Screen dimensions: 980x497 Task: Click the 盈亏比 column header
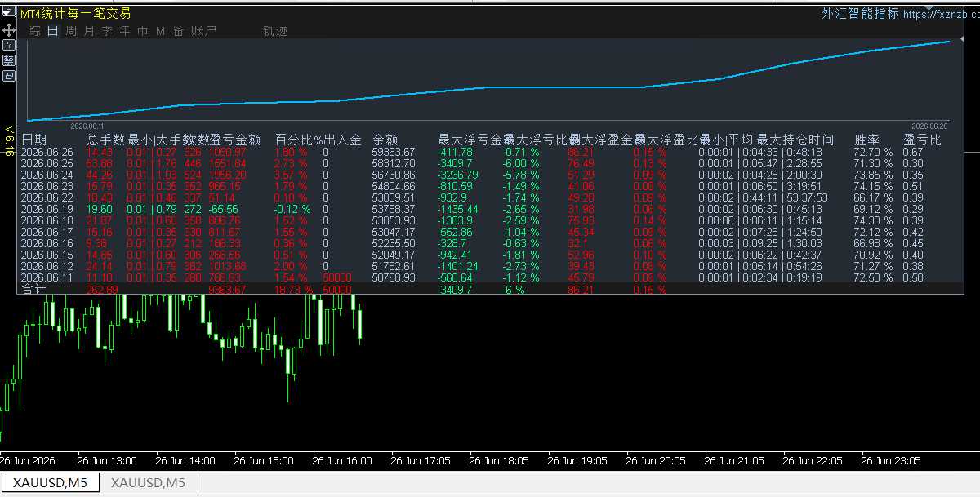tap(922, 140)
